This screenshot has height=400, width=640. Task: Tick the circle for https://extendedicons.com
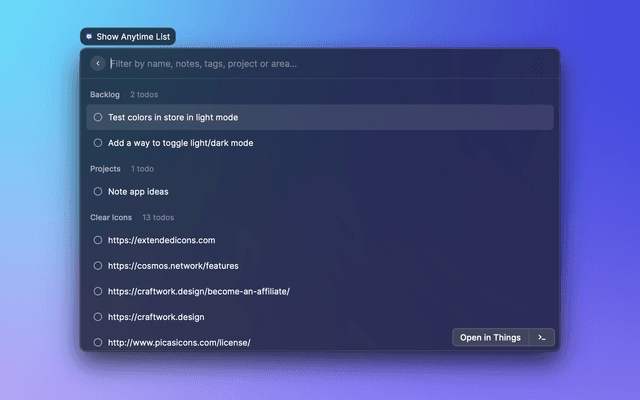pos(98,240)
